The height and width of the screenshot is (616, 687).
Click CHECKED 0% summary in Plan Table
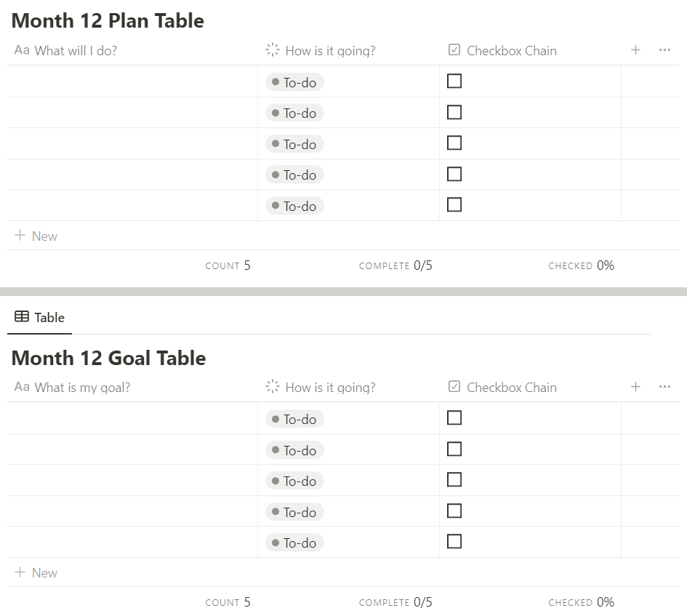(582, 265)
